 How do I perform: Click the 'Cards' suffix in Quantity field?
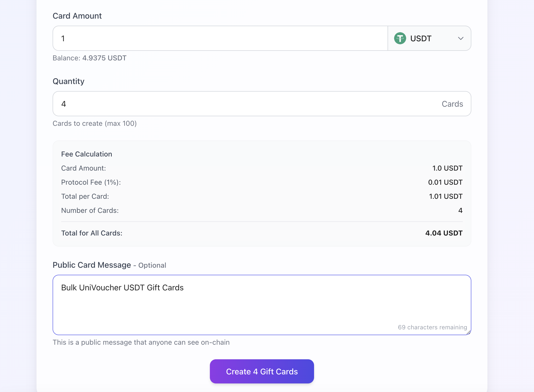[452, 104]
